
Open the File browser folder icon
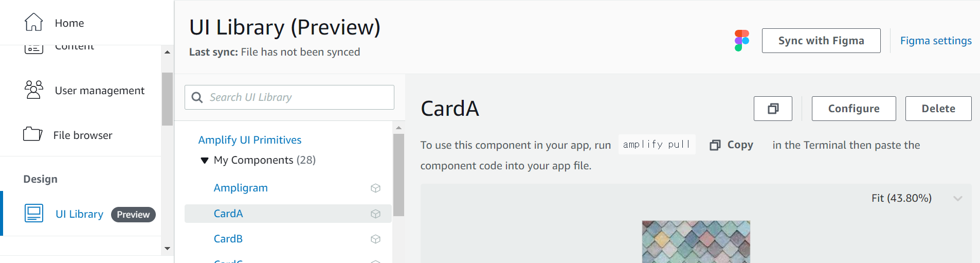coord(33,134)
